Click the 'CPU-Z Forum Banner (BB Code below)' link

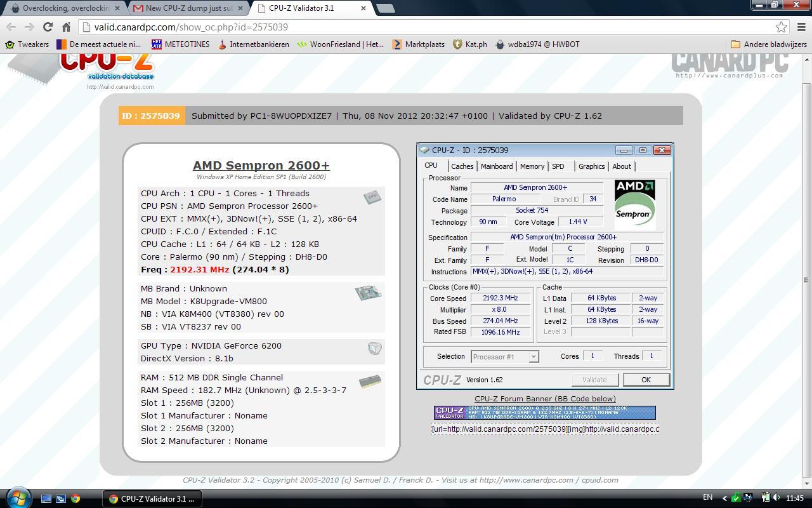(x=545, y=399)
